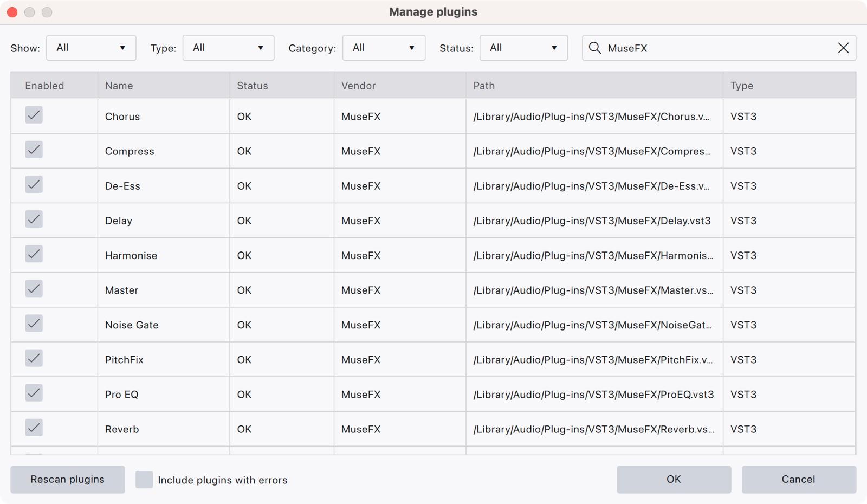867x504 pixels.
Task: Uncheck the Noise Gate plugin
Action: coord(34,324)
